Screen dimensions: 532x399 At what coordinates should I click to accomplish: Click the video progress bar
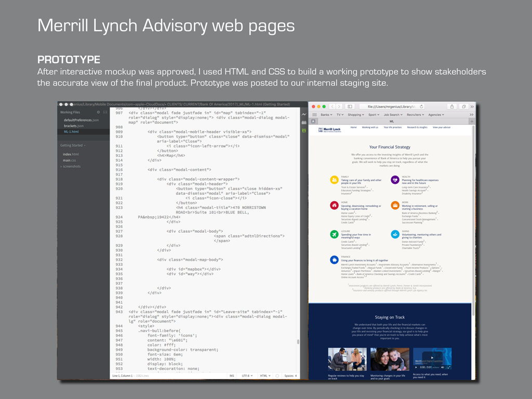coord(436,367)
